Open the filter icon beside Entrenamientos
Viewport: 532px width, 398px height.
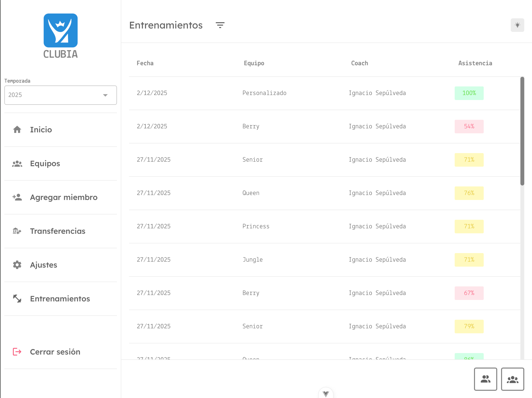[x=220, y=25]
